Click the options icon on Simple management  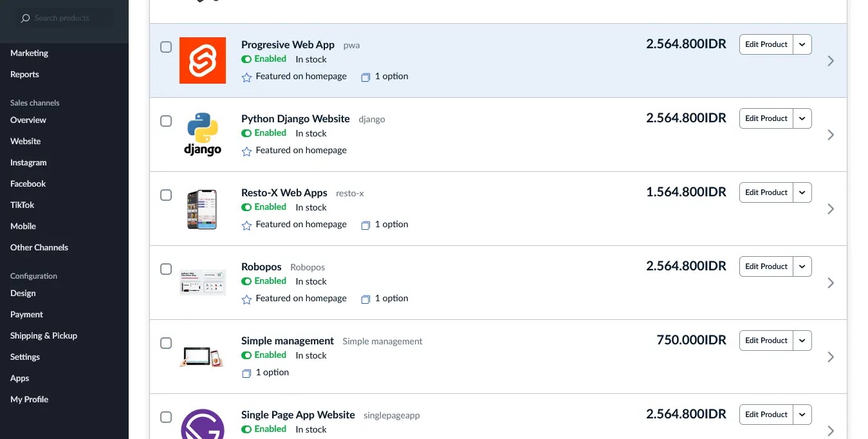tap(246, 373)
